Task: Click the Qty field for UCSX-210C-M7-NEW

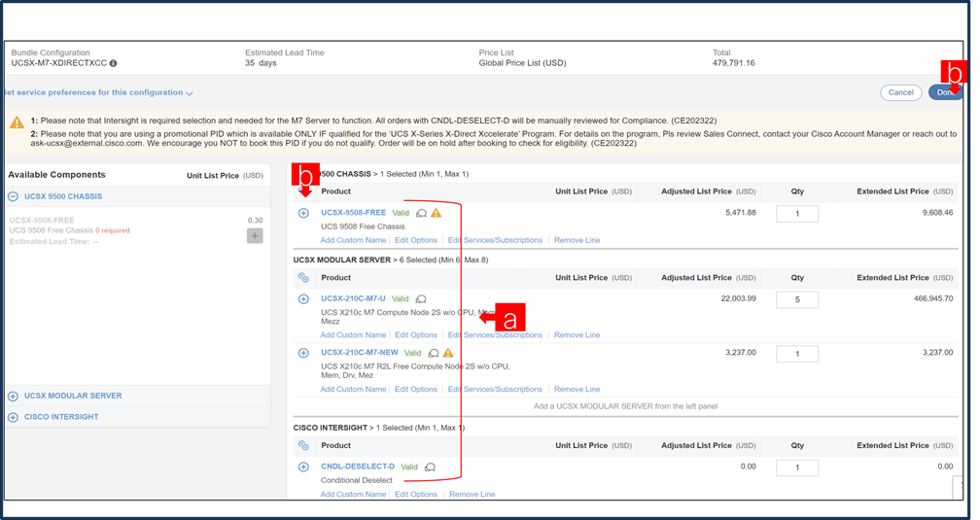Action: coord(797,354)
